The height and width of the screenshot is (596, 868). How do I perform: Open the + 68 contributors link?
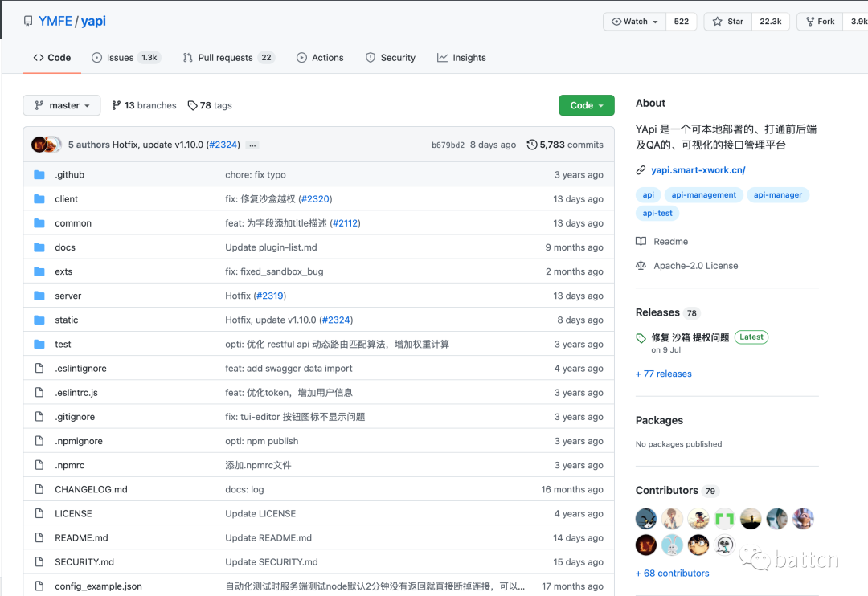pos(672,574)
